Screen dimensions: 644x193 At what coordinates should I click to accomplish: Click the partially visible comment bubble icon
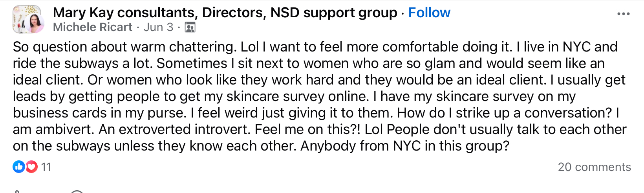point(77,191)
